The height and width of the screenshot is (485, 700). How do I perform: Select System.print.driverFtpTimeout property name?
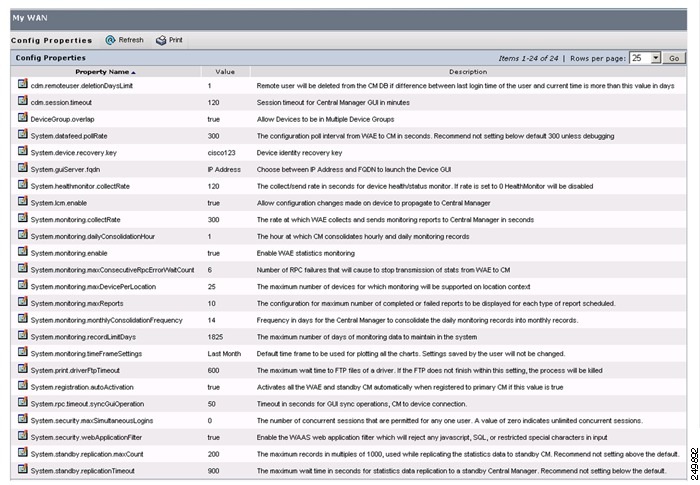coord(75,371)
